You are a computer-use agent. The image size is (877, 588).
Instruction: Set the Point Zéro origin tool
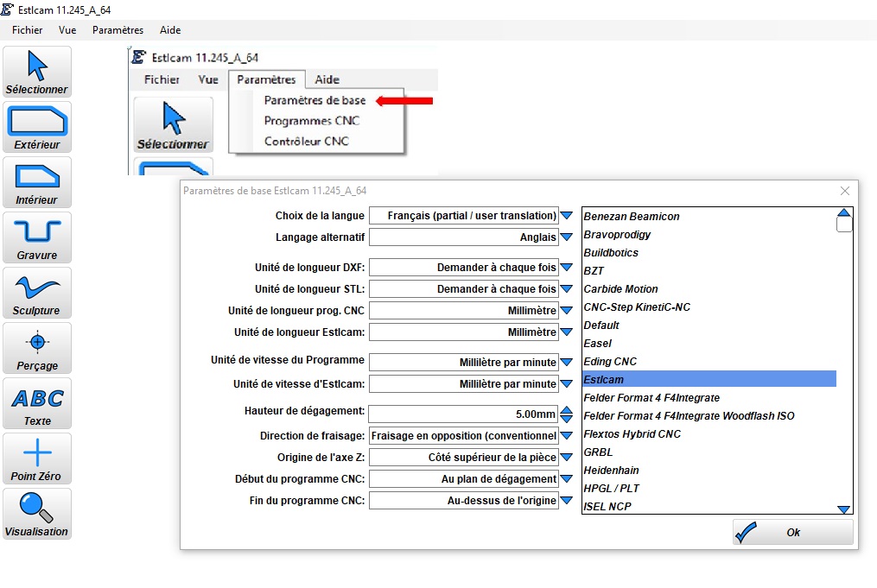click(x=36, y=458)
